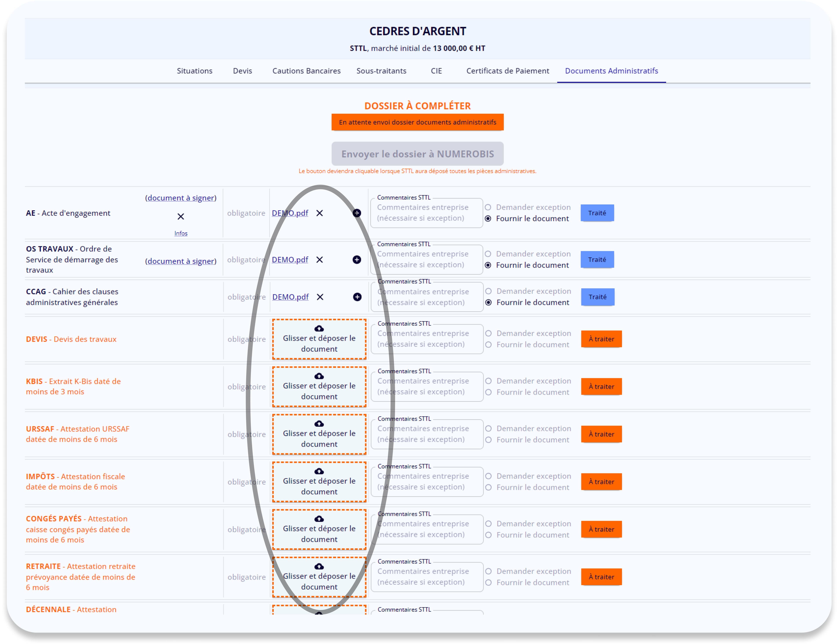The height and width of the screenshot is (644, 837).
Task: Click the upload icon for URSSAF attestation
Action: click(x=320, y=424)
